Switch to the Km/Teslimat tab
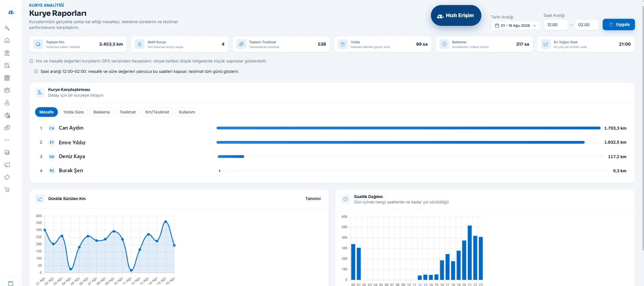Screen dimensions: 644x286 [x=157, y=112]
